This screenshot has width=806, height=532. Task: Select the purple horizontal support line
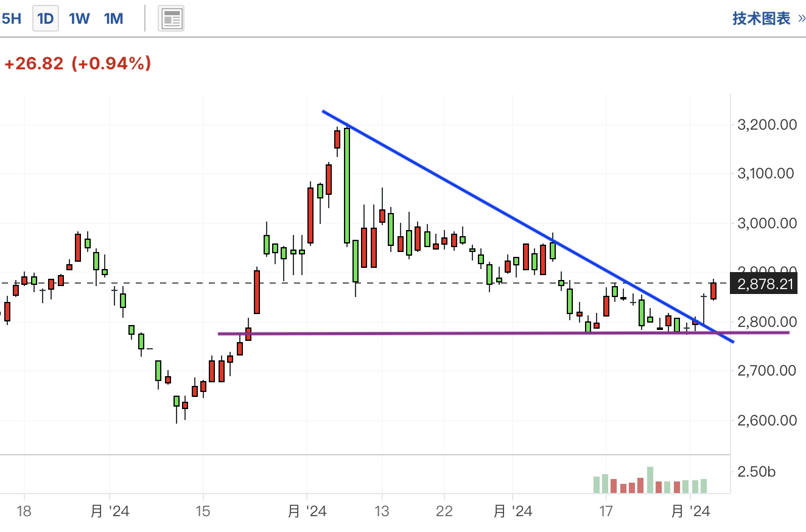coord(503,333)
